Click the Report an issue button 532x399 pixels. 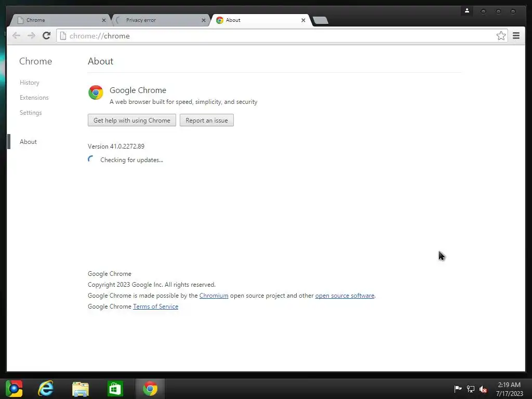pos(207,120)
